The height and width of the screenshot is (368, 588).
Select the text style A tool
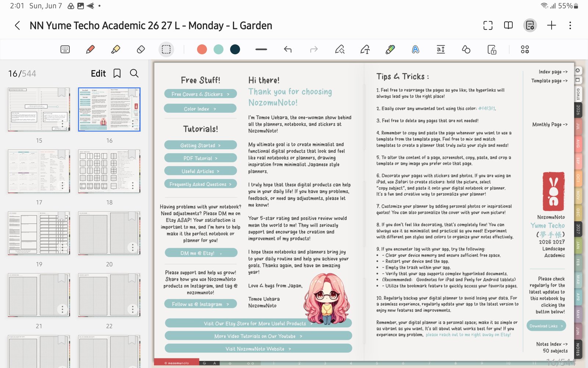point(415,49)
